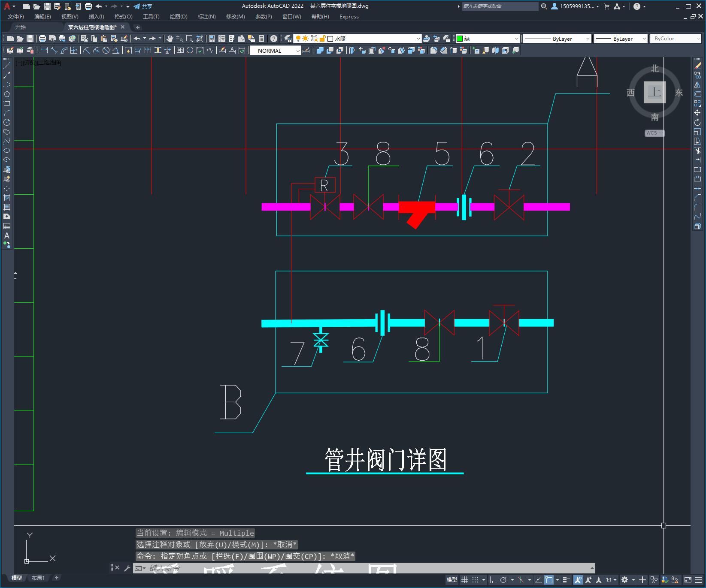Click the 上 top face of ViewCube
This screenshot has width=706, height=588.
(x=654, y=92)
